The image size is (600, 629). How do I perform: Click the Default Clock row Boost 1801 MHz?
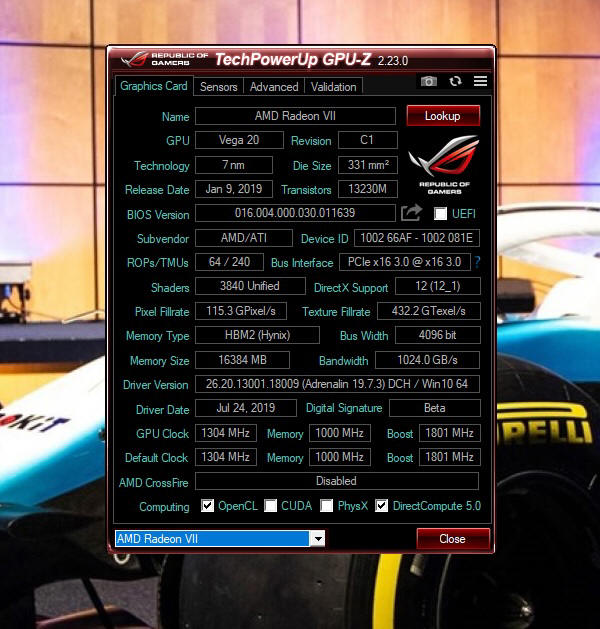tap(450, 457)
